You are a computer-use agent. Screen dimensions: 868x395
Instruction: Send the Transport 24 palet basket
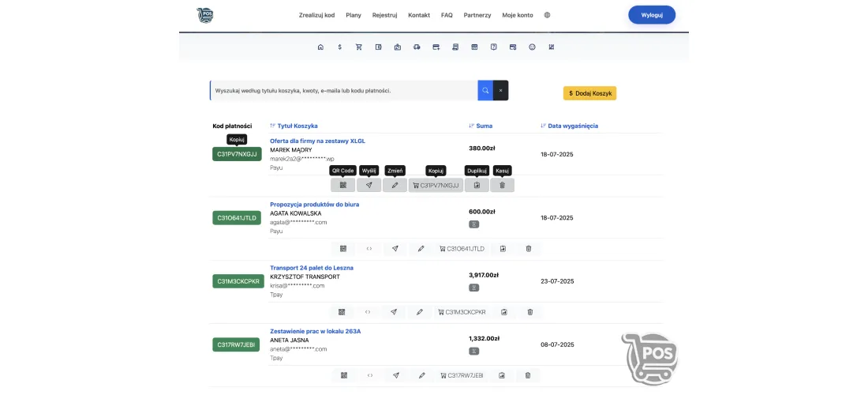click(x=394, y=312)
